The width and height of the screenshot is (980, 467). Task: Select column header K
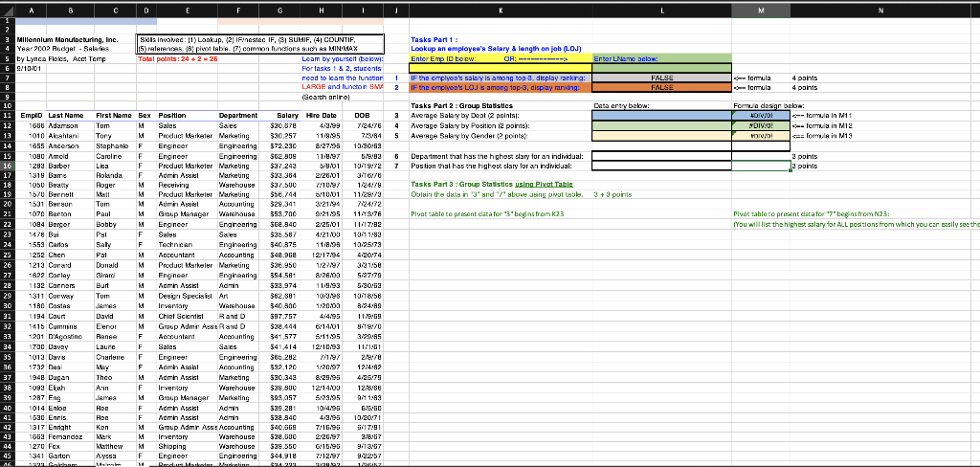point(501,11)
